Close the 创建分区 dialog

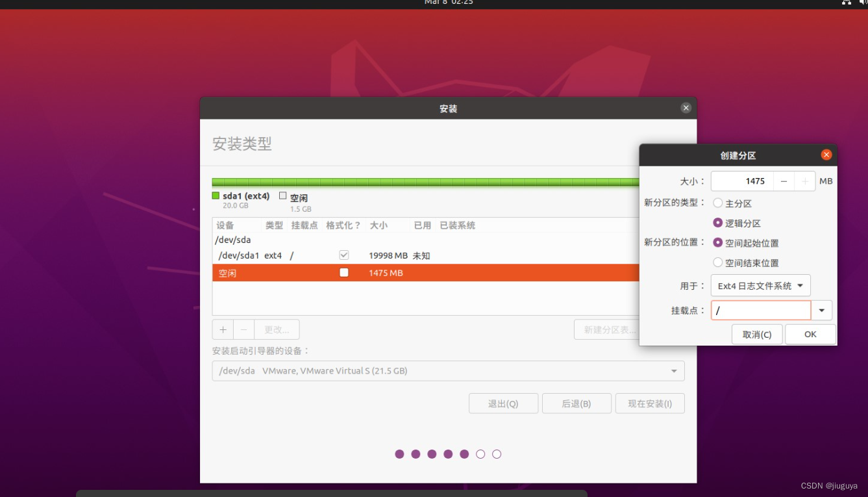coord(826,155)
